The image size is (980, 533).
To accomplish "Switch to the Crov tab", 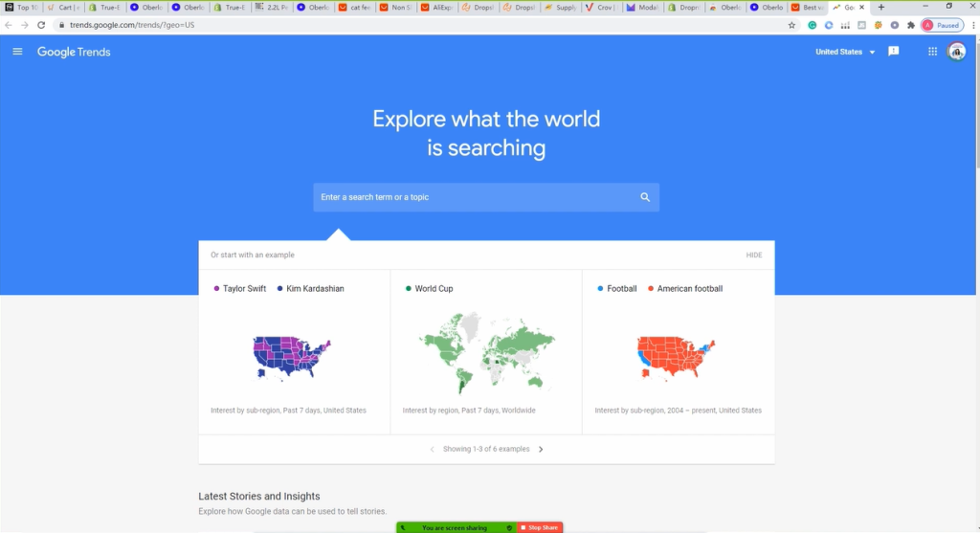I will pyautogui.click(x=601, y=7).
